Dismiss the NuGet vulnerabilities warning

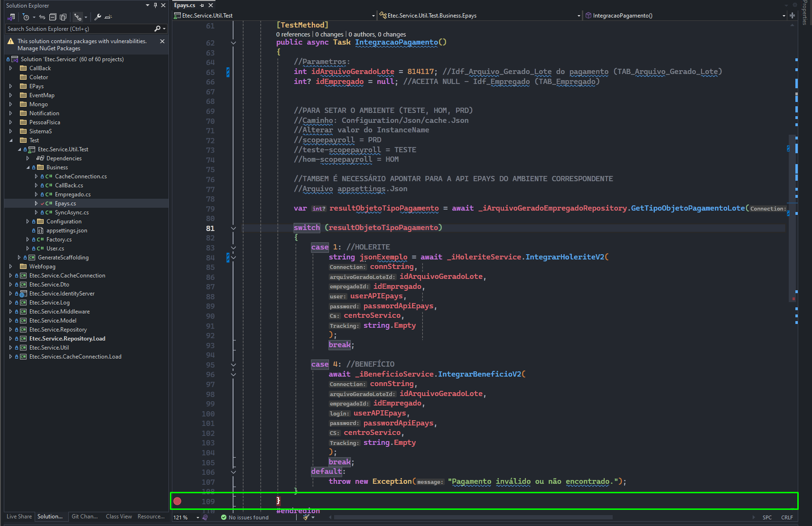click(162, 41)
